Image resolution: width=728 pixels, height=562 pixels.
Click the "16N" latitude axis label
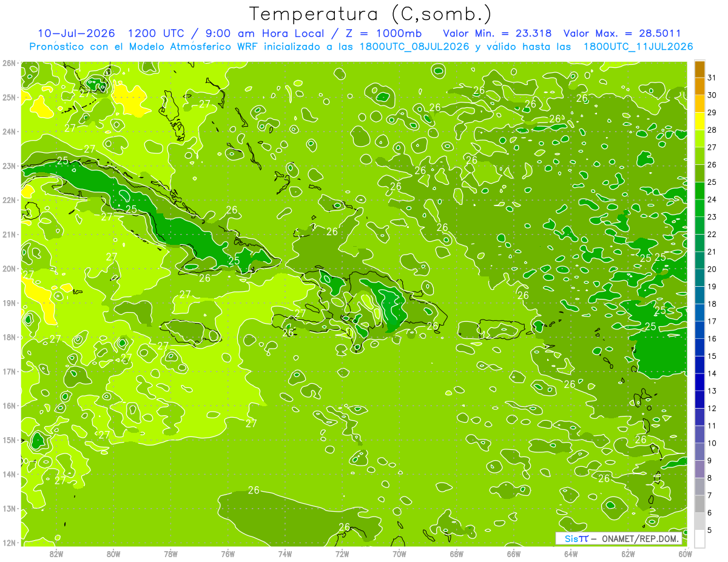pos(9,406)
